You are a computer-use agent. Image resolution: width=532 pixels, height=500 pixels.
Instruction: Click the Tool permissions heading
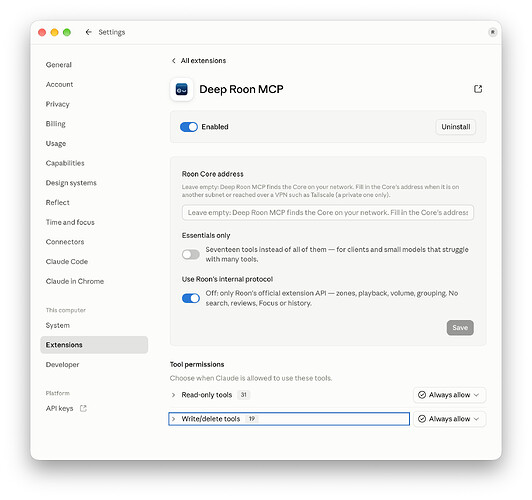pos(197,364)
